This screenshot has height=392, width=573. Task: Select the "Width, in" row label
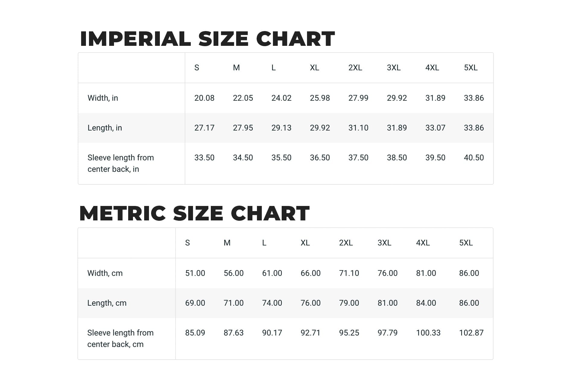(103, 98)
